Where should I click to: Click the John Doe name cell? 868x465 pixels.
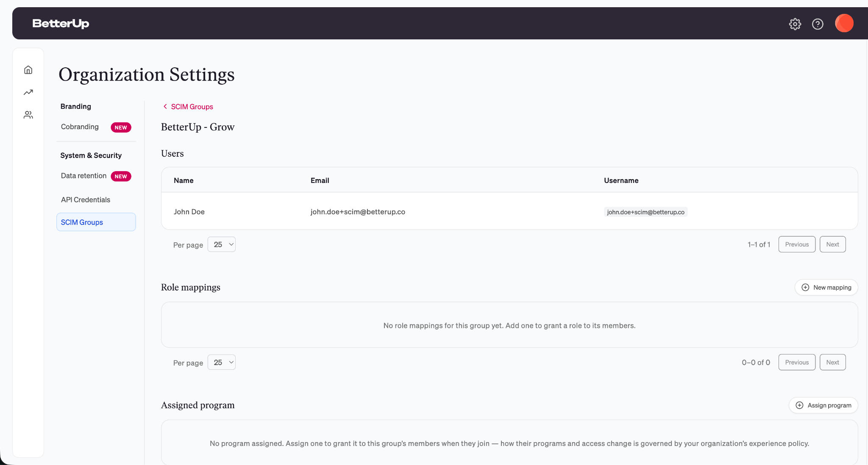point(189,212)
